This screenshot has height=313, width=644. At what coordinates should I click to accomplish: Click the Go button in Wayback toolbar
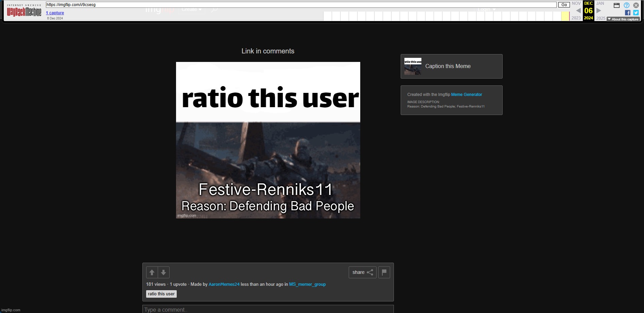click(564, 5)
